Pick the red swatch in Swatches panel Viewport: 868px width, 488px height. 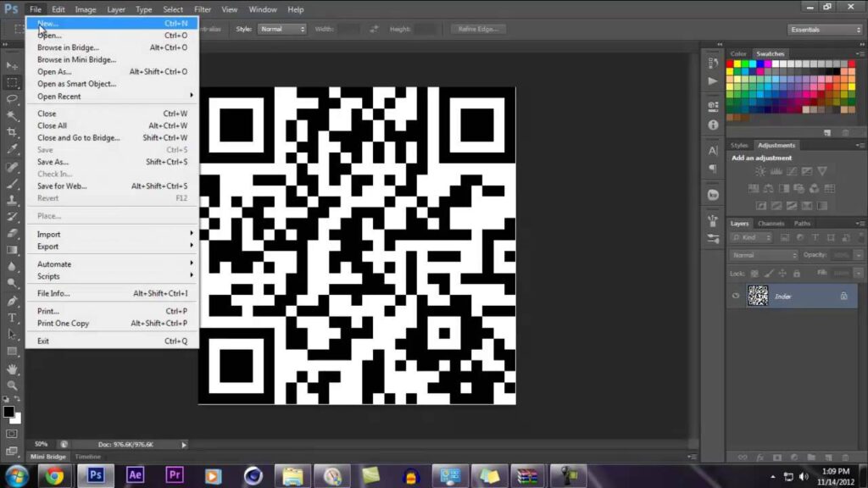[730, 64]
